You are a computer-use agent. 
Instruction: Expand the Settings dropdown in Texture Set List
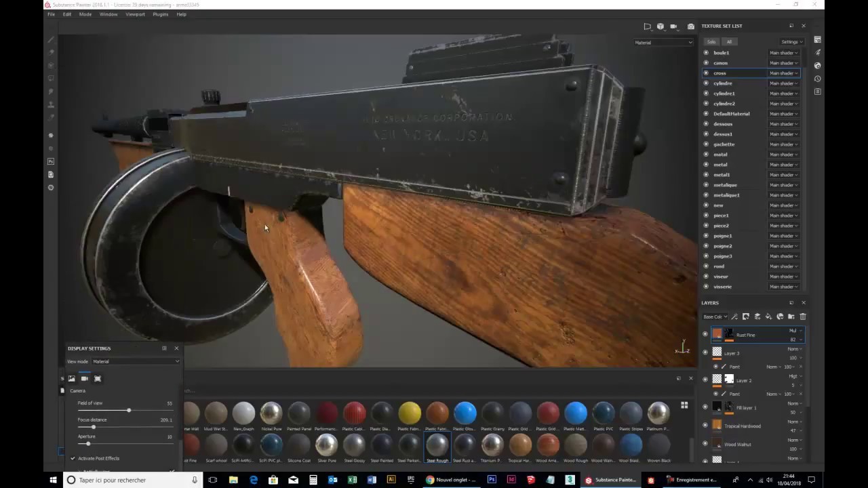point(791,41)
